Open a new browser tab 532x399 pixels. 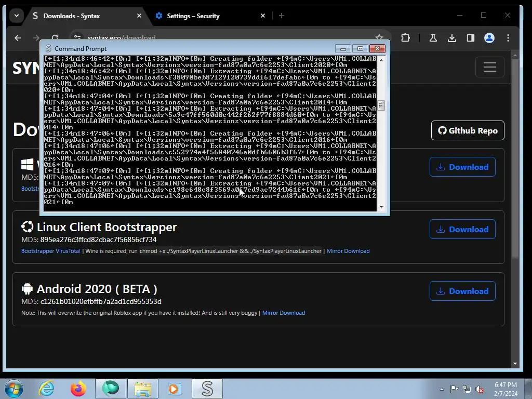[281, 16]
